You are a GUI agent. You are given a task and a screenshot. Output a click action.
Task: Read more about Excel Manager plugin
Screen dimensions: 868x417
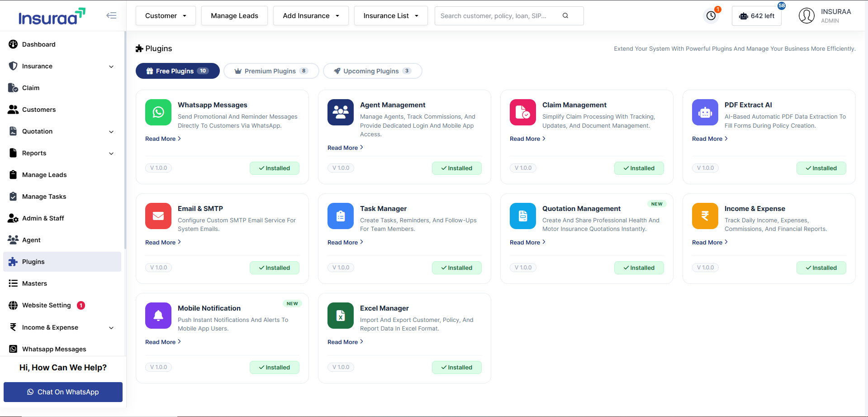(x=345, y=342)
